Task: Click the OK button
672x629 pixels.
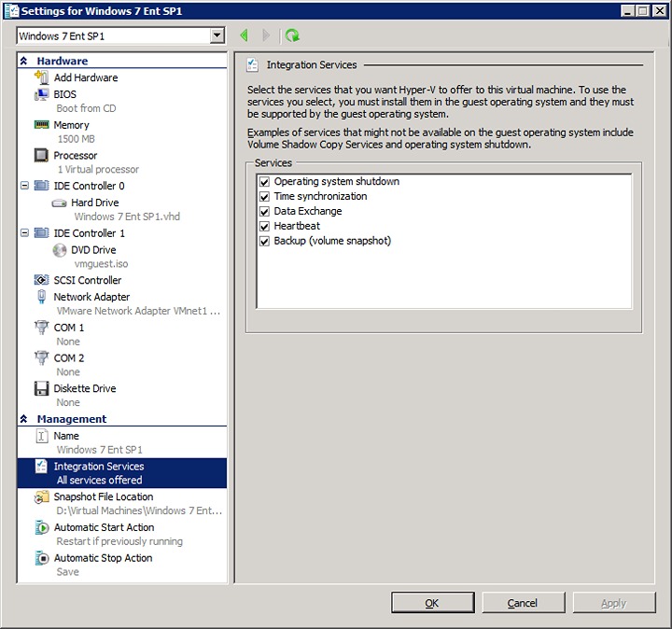Action: click(x=432, y=603)
